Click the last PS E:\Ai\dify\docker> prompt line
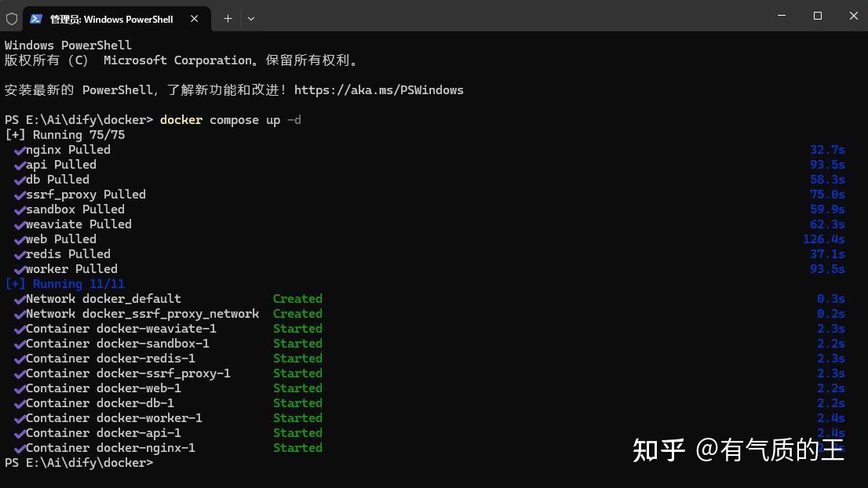Viewport: 868px width, 488px height. (78, 463)
